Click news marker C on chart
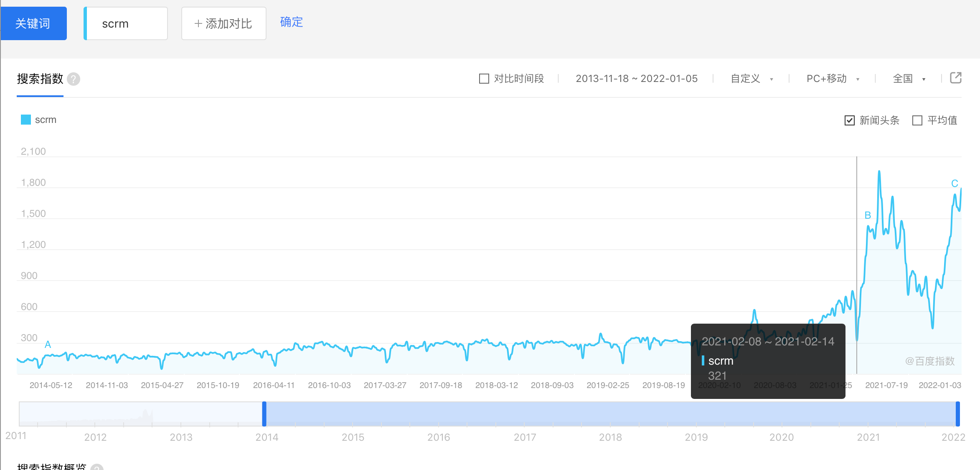 (x=955, y=184)
